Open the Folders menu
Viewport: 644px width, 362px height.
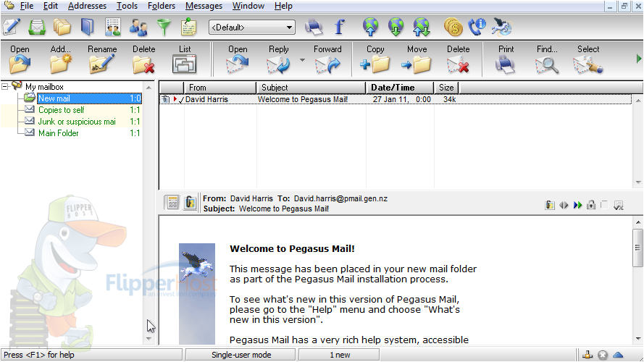tap(162, 6)
